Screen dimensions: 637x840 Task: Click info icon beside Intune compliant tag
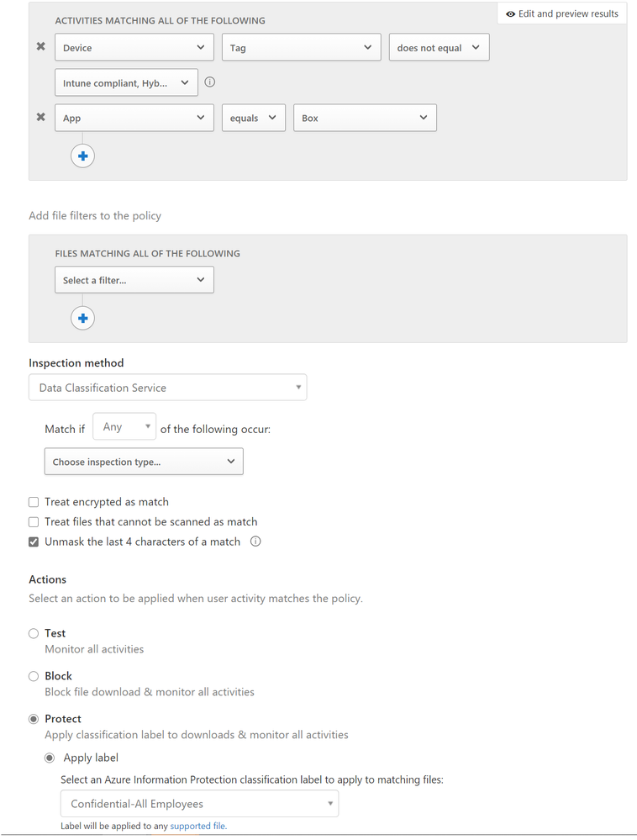(210, 82)
